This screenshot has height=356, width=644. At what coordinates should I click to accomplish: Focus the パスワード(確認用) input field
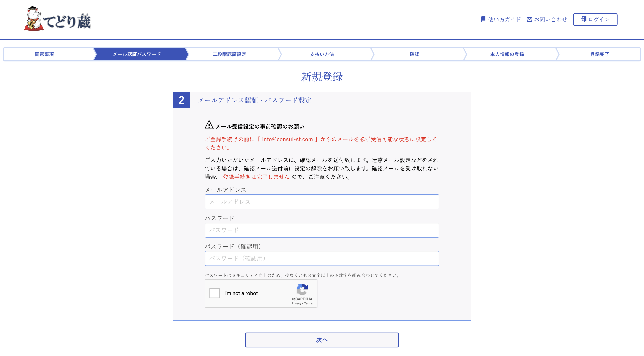click(322, 258)
